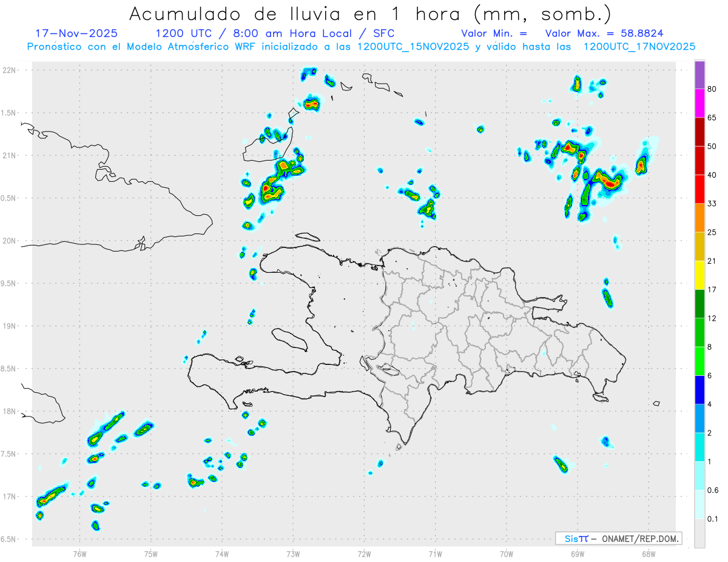Viewport: 728px width, 562px height.
Task: Select the gray legend band below 0.1
Action: tap(699, 534)
